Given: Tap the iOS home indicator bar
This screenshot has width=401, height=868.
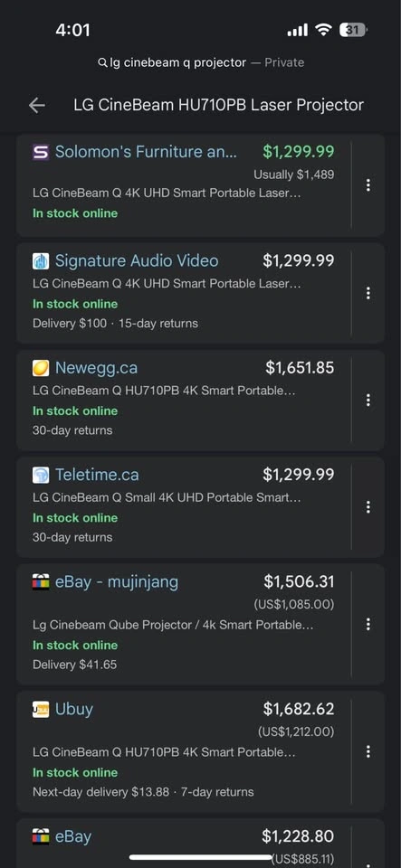Looking at the screenshot, I should pos(201,857).
